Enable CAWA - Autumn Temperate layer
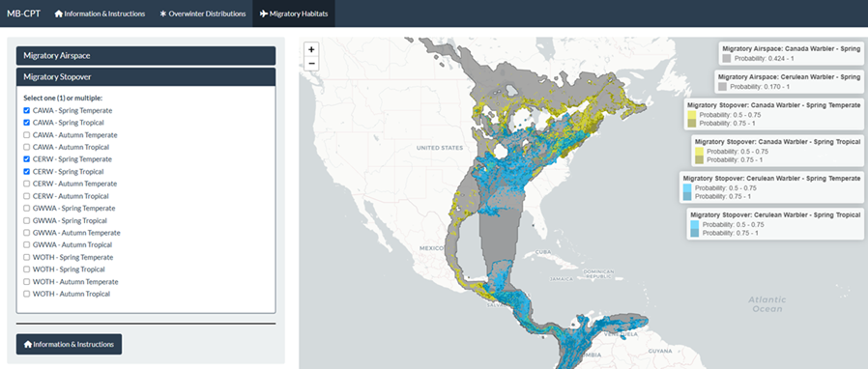This screenshot has width=868, height=369. [27, 135]
